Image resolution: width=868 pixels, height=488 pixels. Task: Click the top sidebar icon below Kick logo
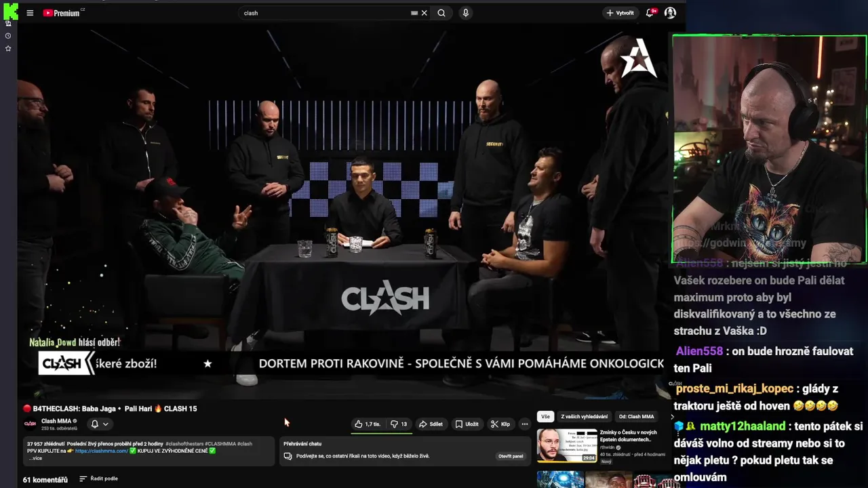point(8,24)
